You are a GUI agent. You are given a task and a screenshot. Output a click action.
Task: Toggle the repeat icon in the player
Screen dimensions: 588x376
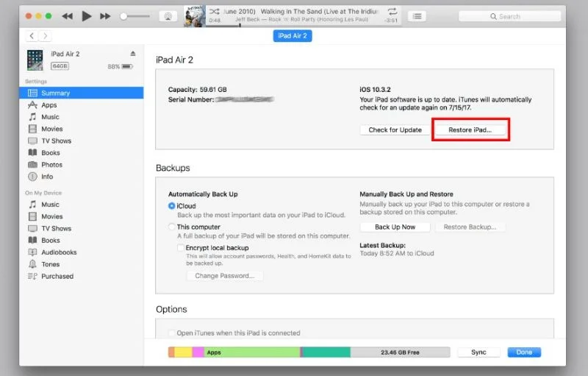coord(392,11)
